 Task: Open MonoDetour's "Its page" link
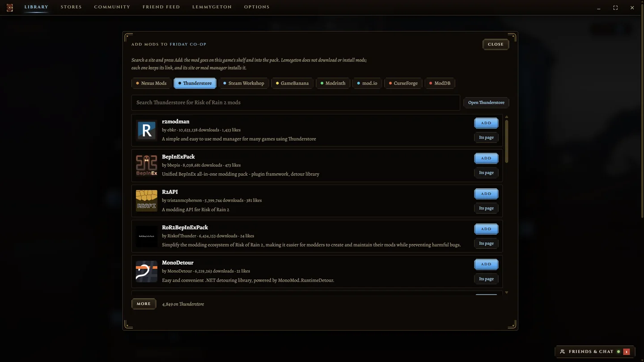[486, 278]
